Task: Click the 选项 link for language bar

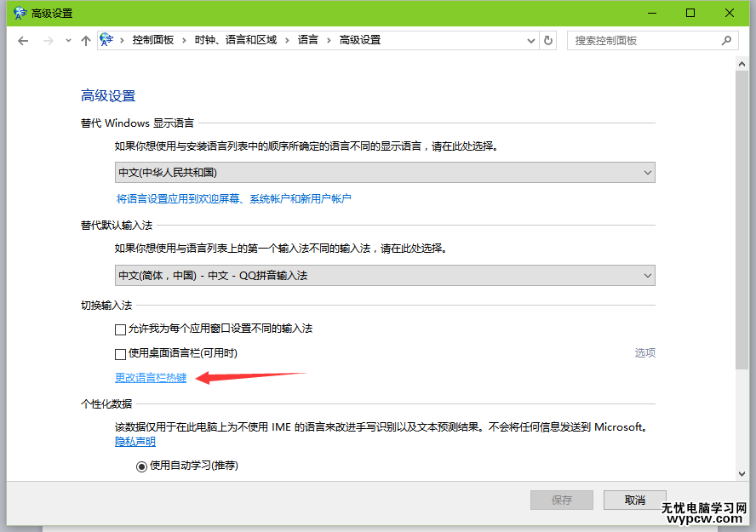Action: [x=645, y=352]
